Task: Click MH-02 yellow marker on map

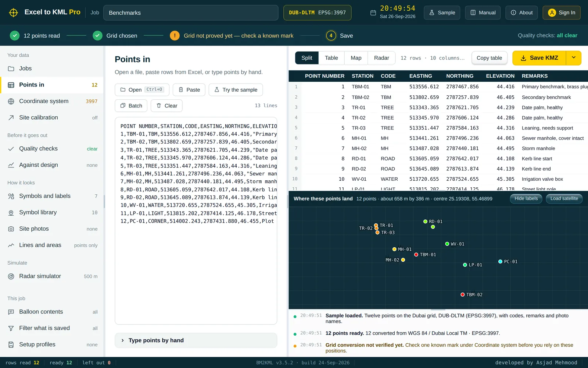Action: 403,260
